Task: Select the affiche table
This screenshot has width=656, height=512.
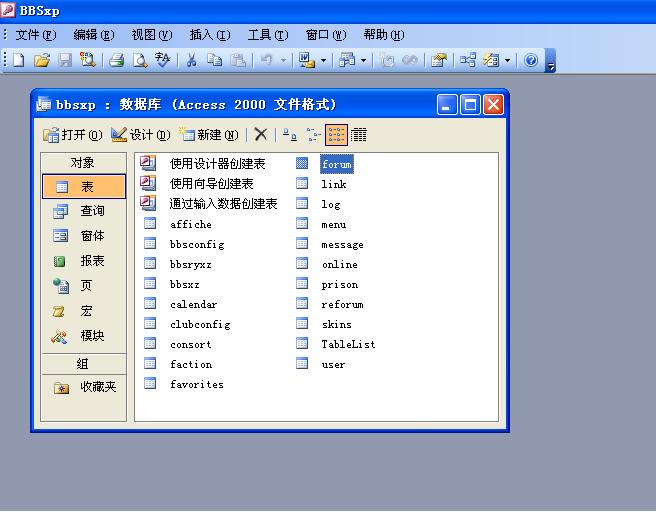Action: click(190, 225)
